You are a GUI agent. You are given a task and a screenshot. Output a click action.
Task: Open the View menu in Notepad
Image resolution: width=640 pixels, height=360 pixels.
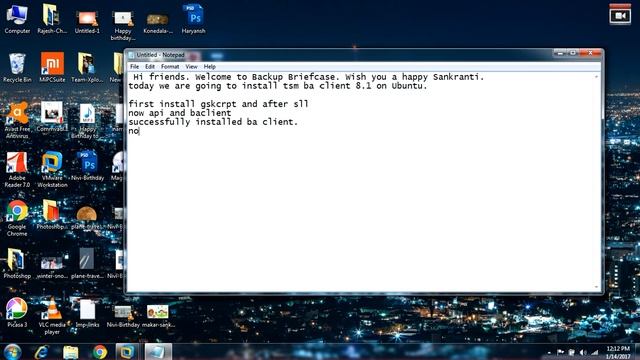pyautogui.click(x=191, y=67)
